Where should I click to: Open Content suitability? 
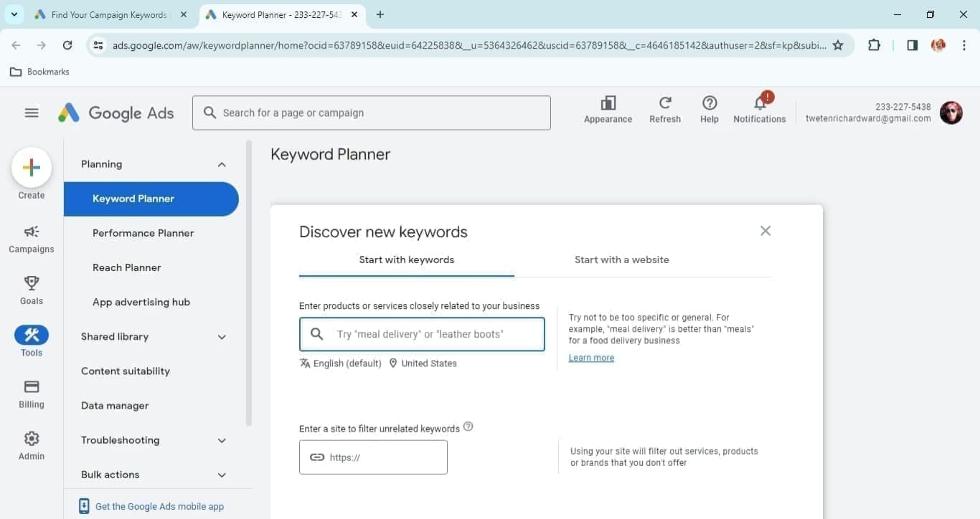coord(126,371)
